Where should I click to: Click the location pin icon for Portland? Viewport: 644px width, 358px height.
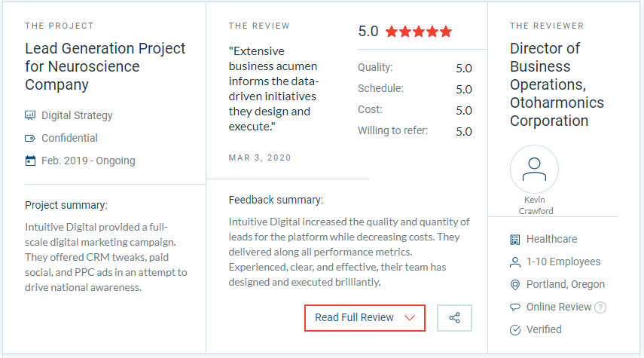(x=515, y=284)
